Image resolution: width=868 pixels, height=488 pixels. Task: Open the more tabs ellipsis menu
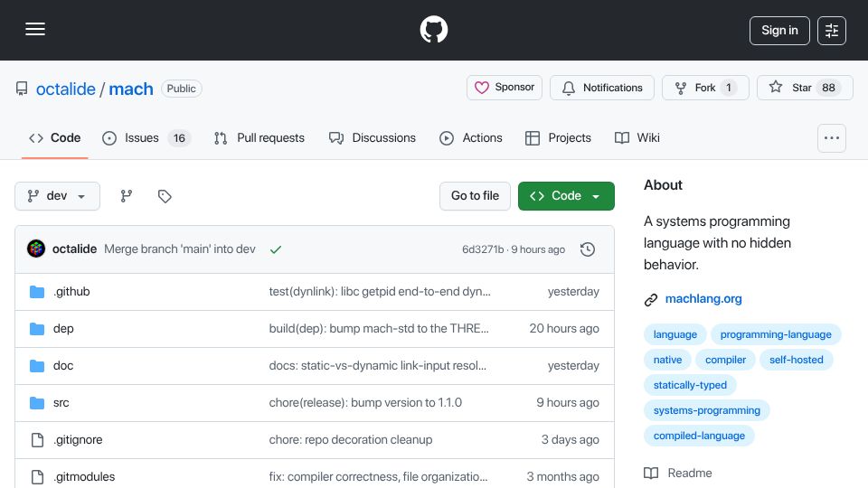(832, 137)
